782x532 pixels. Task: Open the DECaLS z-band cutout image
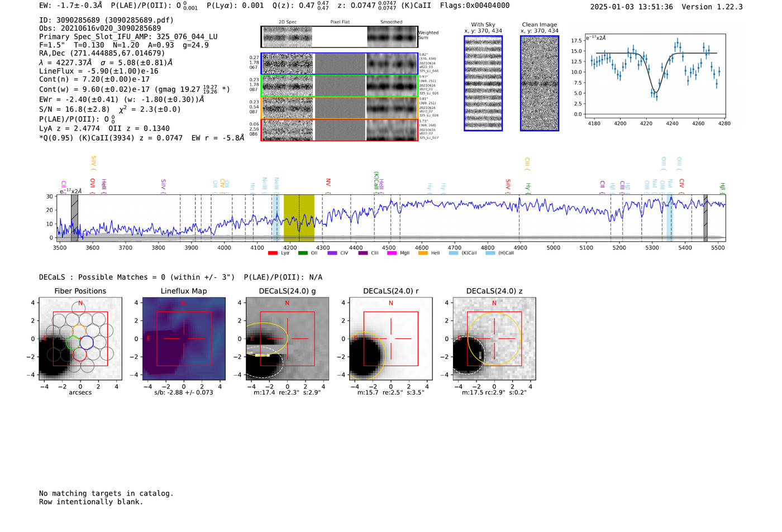click(494, 339)
